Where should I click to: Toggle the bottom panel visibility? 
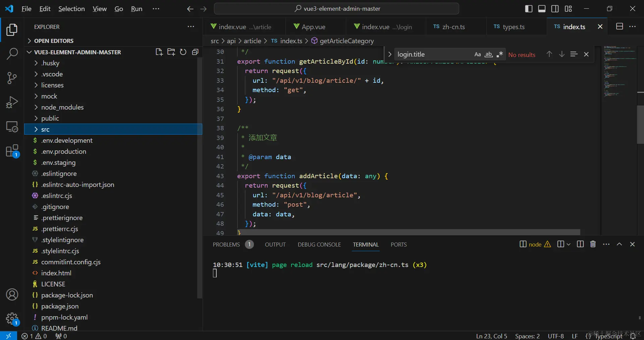pyautogui.click(x=542, y=9)
